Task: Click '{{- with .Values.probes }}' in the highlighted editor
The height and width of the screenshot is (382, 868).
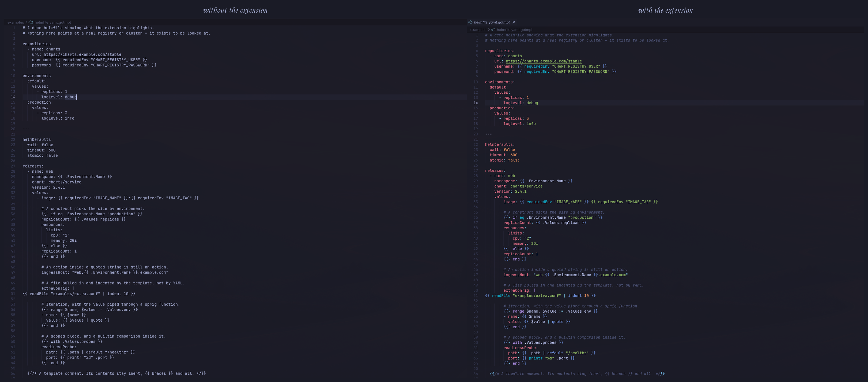Action: tap(533, 343)
